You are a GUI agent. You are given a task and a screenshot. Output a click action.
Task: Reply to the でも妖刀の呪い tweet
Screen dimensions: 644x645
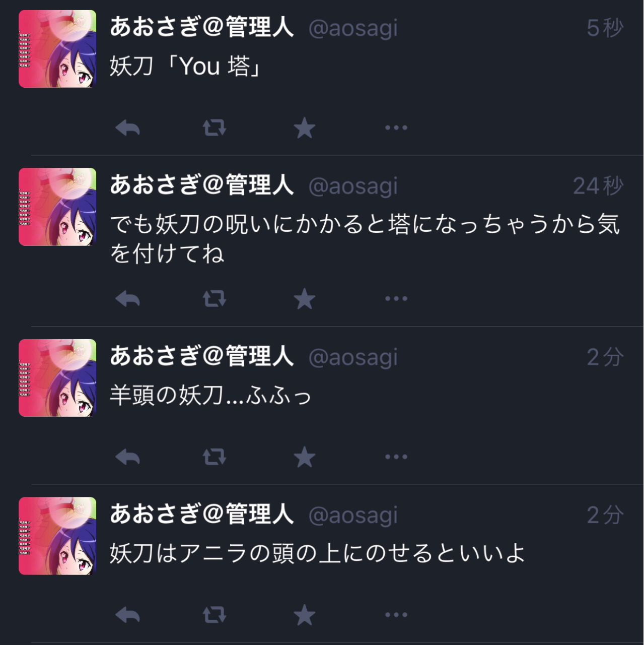[127, 299]
